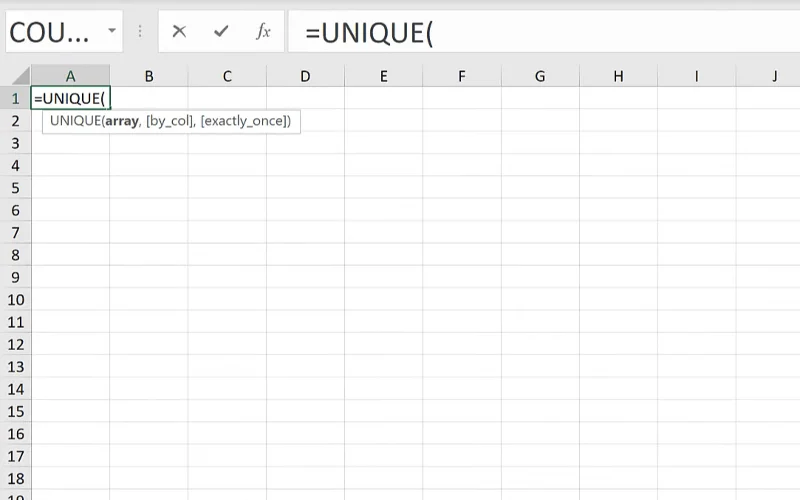Select row 10 header
The width and height of the screenshot is (800, 500).
[x=15, y=299]
